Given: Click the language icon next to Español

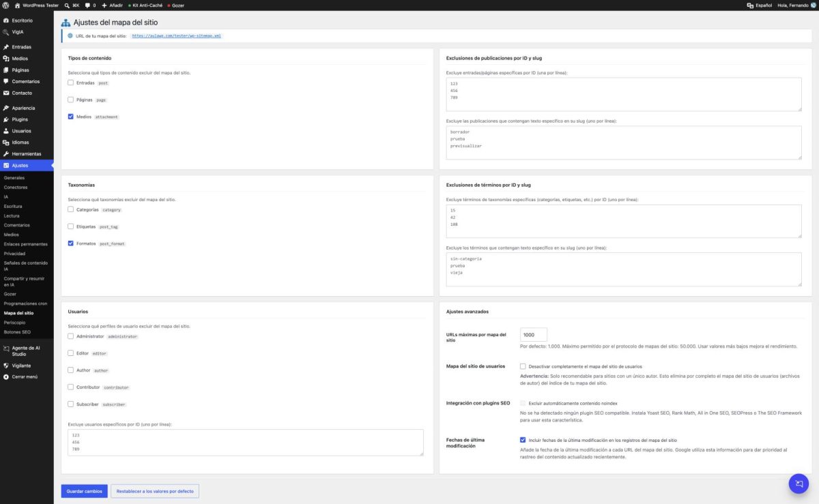Looking at the screenshot, I should (751, 5).
